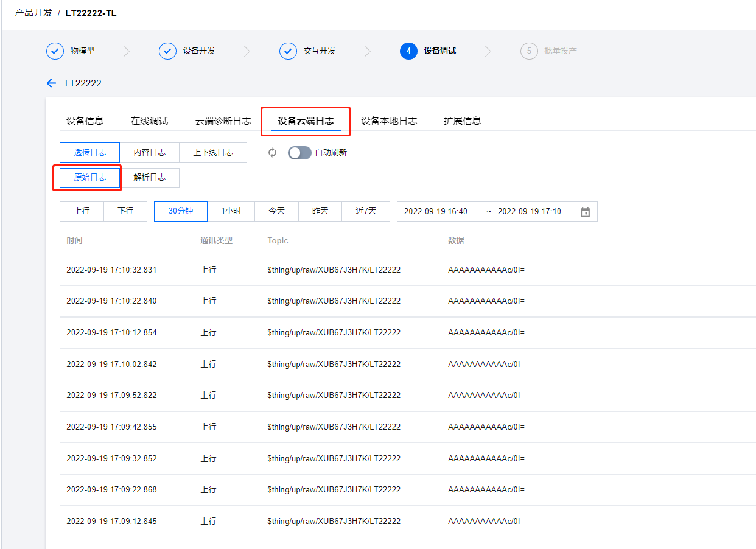Viewport: 756px width, 549px height.
Task: Click end time 2022-09-19 17:10 field
Action: click(530, 212)
